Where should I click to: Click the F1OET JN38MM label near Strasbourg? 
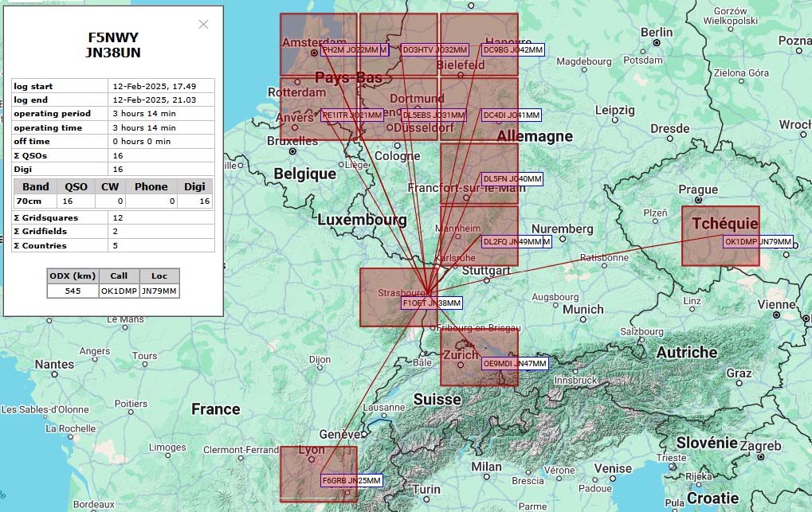[431, 303]
